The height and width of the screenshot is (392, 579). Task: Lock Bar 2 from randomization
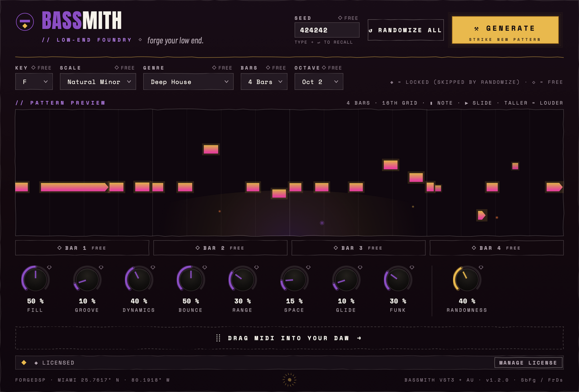(x=221, y=248)
